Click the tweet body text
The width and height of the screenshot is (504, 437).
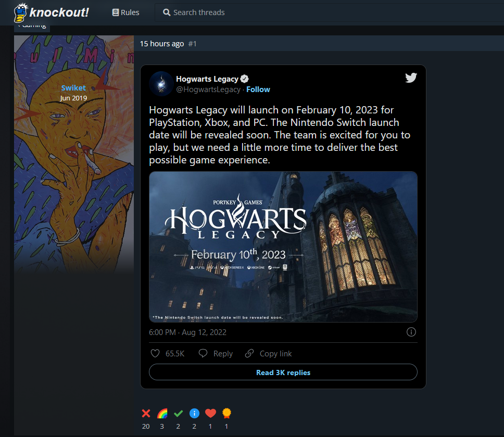[x=279, y=135]
